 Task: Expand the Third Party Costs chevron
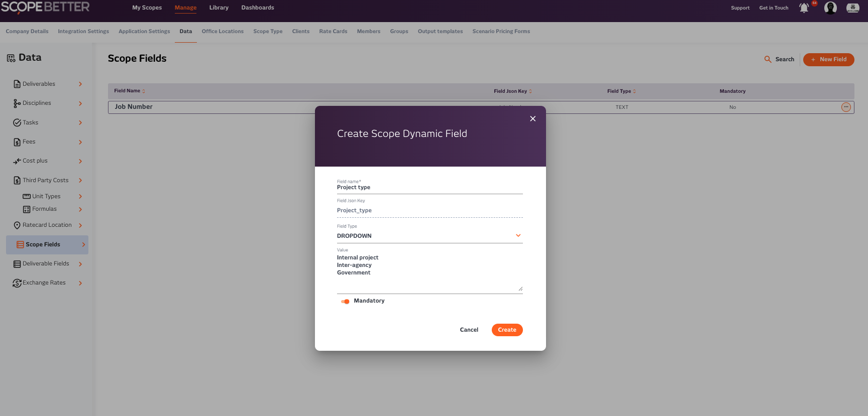point(80,181)
